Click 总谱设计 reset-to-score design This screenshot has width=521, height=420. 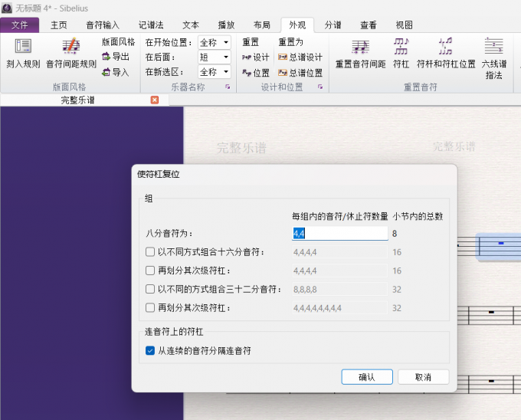click(300, 57)
